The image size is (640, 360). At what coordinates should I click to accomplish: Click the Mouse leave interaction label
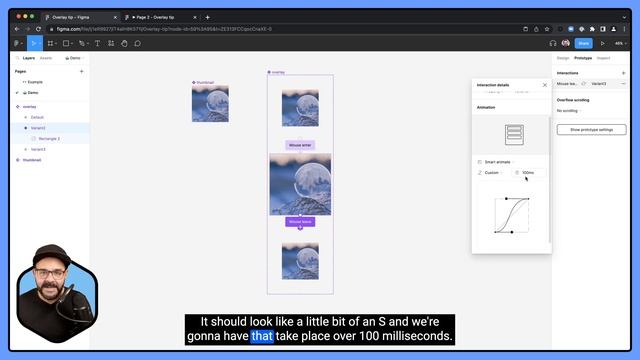coord(300,222)
